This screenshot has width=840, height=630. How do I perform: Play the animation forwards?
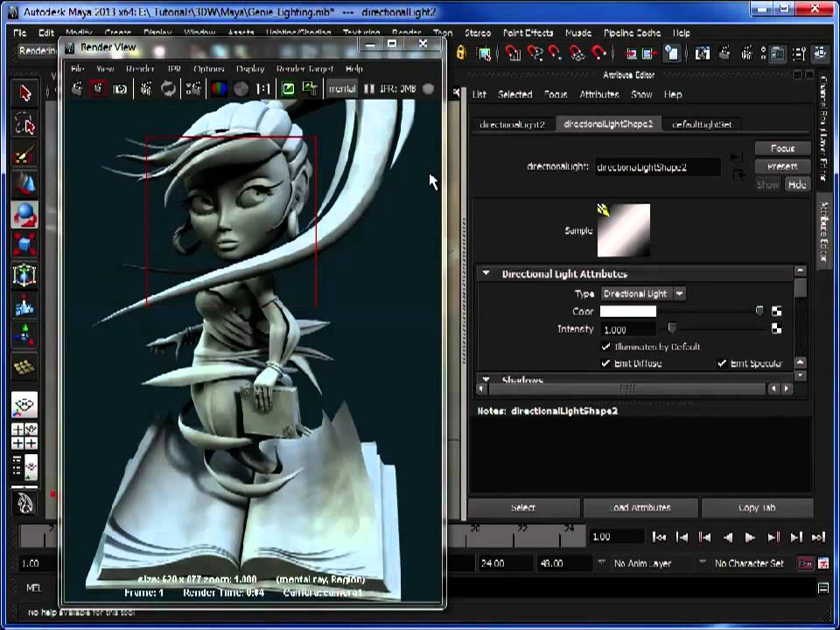750,537
